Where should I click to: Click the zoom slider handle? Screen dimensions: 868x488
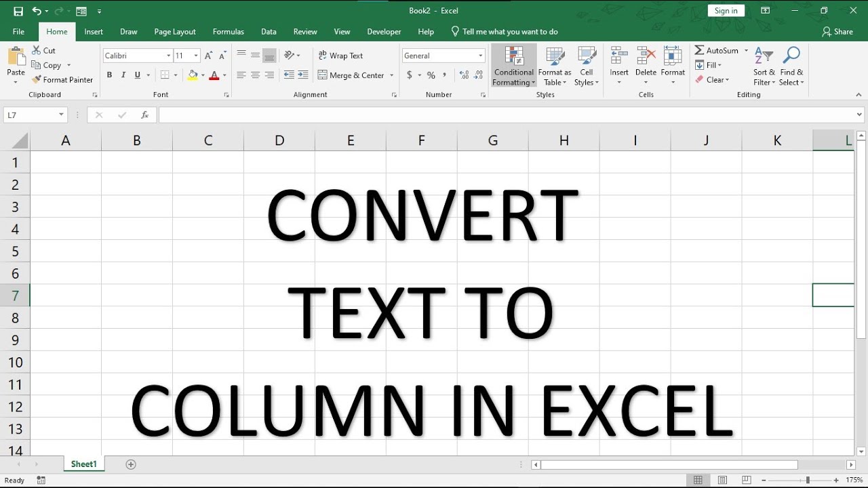point(808,481)
